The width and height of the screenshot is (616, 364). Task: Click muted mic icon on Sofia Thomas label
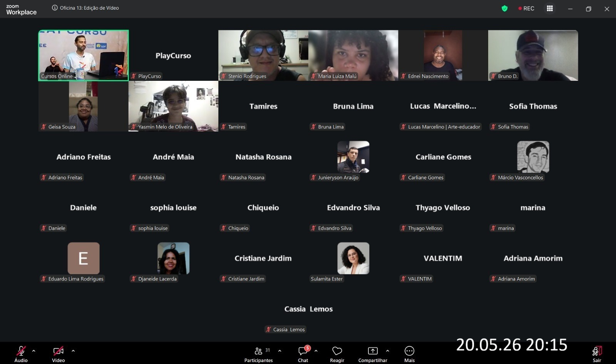[493, 127]
